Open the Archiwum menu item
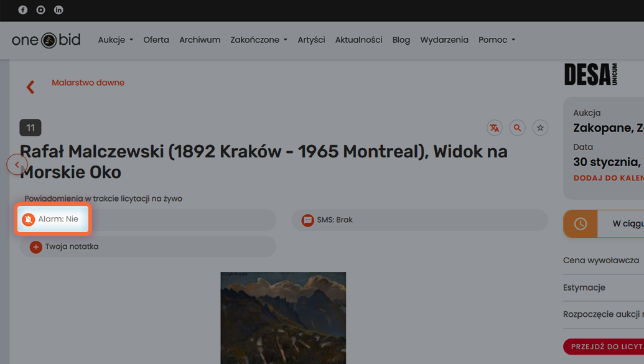644x364 pixels. coord(200,40)
